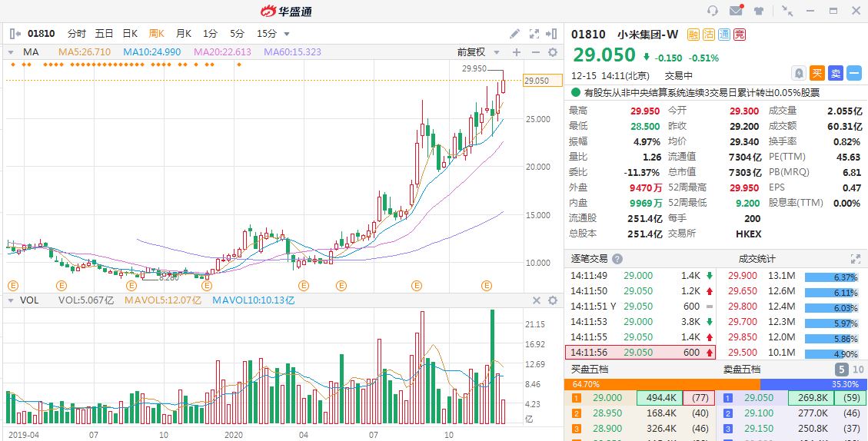Image resolution: width=868 pixels, height=441 pixels.
Task: Open the messages envelope icon
Action: click(736, 11)
